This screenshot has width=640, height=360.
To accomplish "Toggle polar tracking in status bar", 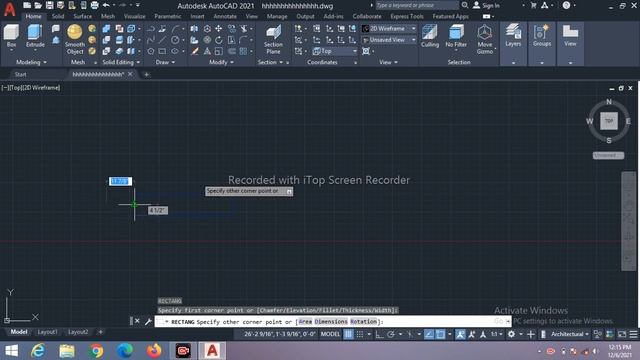I will [391, 334].
